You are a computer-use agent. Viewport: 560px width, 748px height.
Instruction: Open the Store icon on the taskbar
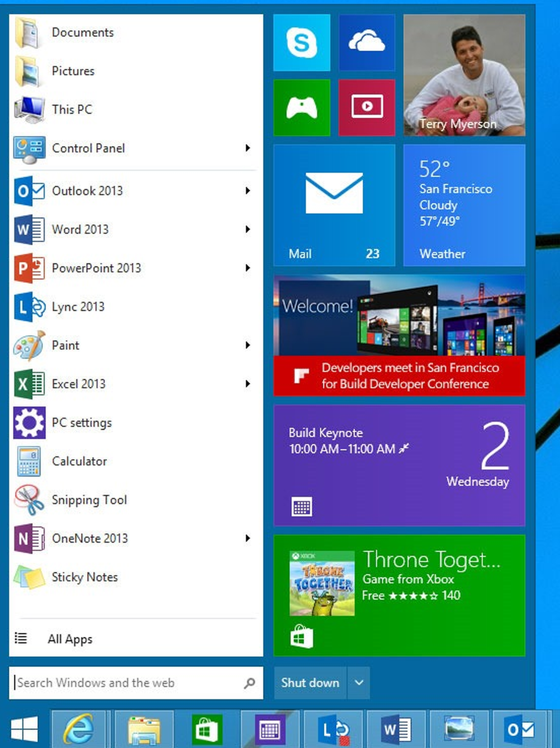207,729
